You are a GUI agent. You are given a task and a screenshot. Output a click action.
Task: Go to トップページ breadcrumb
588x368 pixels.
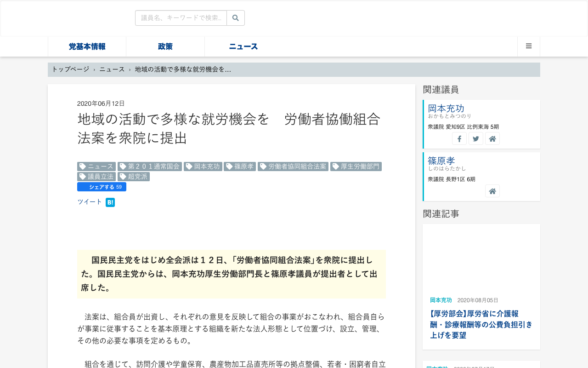(x=70, y=69)
